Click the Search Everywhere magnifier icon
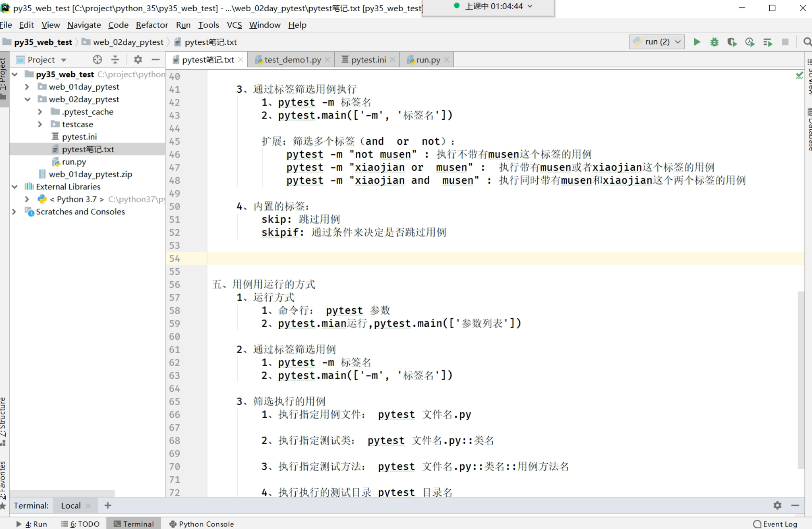Screen dimensions: 812x529 (807, 42)
